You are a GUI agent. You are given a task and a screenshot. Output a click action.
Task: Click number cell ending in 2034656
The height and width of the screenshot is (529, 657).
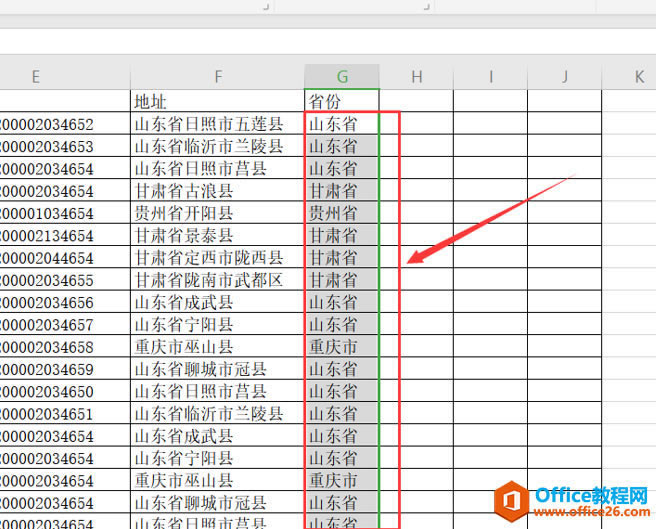pyautogui.click(x=65, y=302)
